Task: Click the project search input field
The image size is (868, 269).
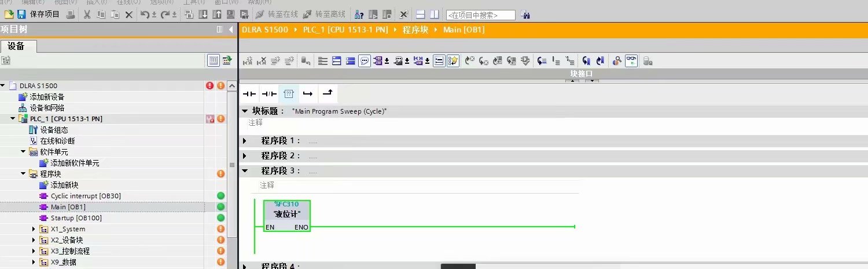Action: pyautogui.click(x=480, y=15)
